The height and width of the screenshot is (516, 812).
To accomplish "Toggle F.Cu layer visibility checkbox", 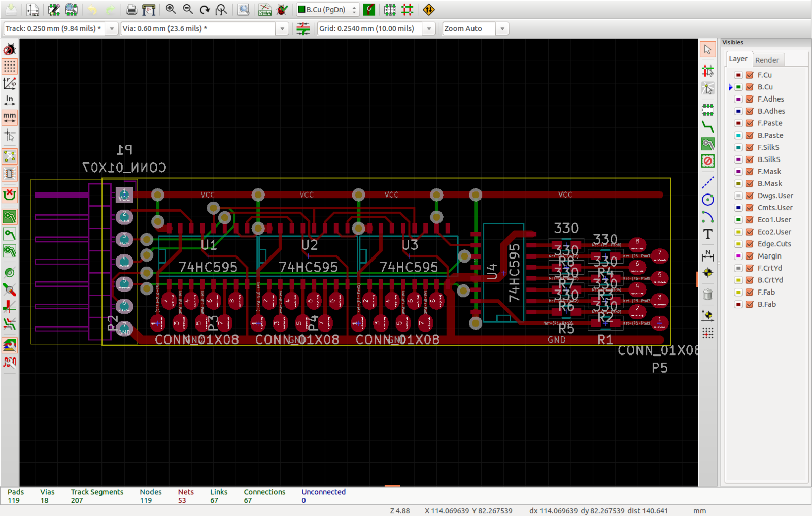I will pyautogui.click(x=749, y=75).
